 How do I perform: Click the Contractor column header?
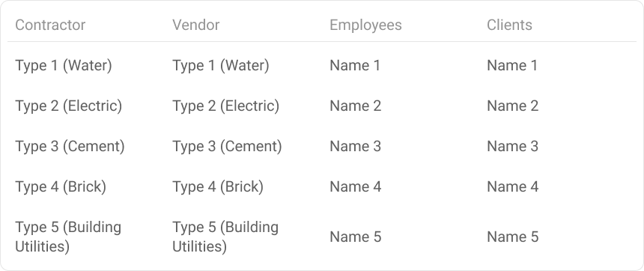50,25
